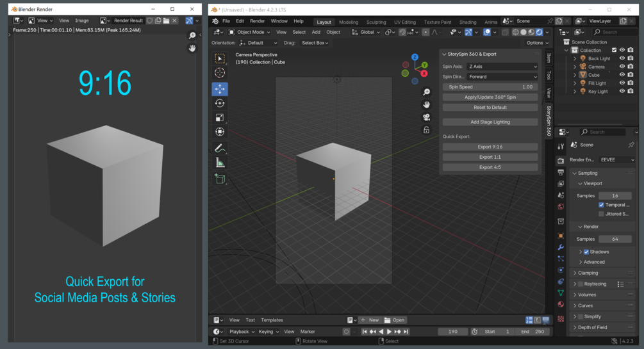
Task: Expand the Depth of Field panel
Action: (592, 327)
